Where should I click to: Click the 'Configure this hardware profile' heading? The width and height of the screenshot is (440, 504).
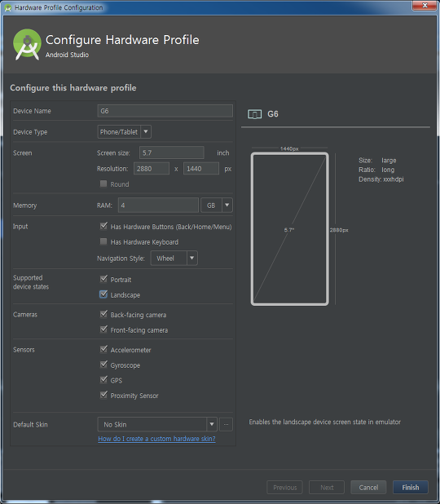pos(73,88)
